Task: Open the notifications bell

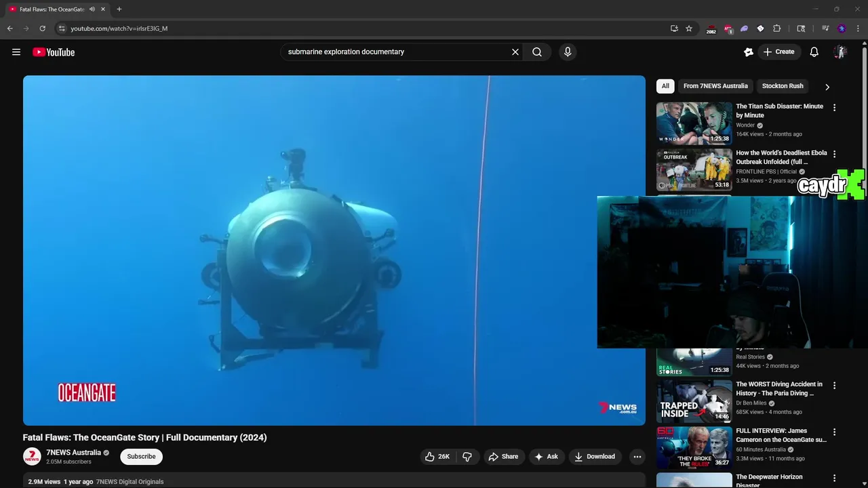Action: 814,52
